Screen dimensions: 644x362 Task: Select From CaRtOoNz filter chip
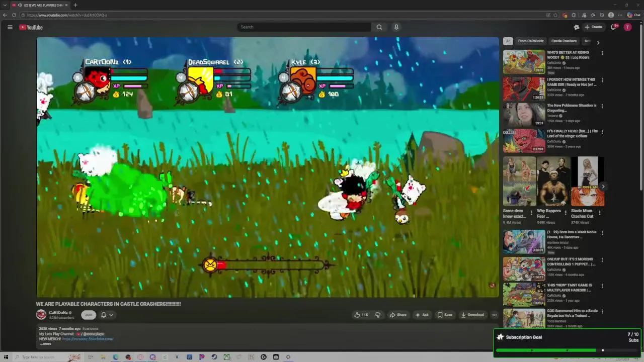pos(531,41)
